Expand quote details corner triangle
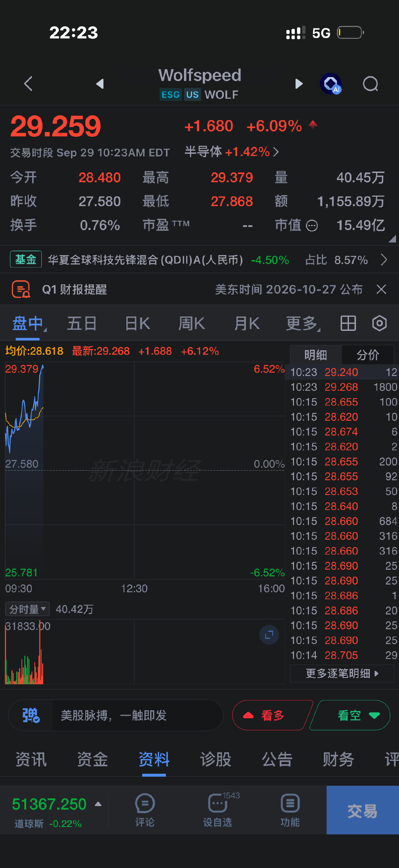The height and width of the screenshot is (868, 399). [392, 239]
